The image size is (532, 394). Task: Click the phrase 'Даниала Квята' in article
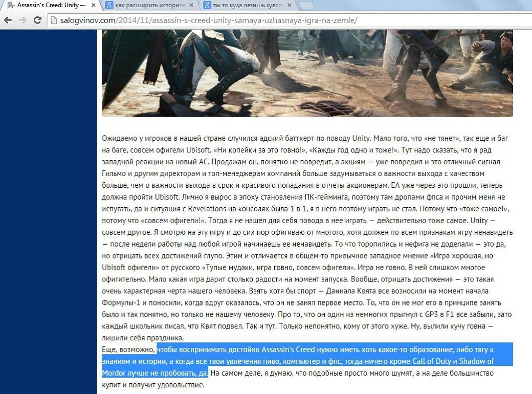click(352, 291)
